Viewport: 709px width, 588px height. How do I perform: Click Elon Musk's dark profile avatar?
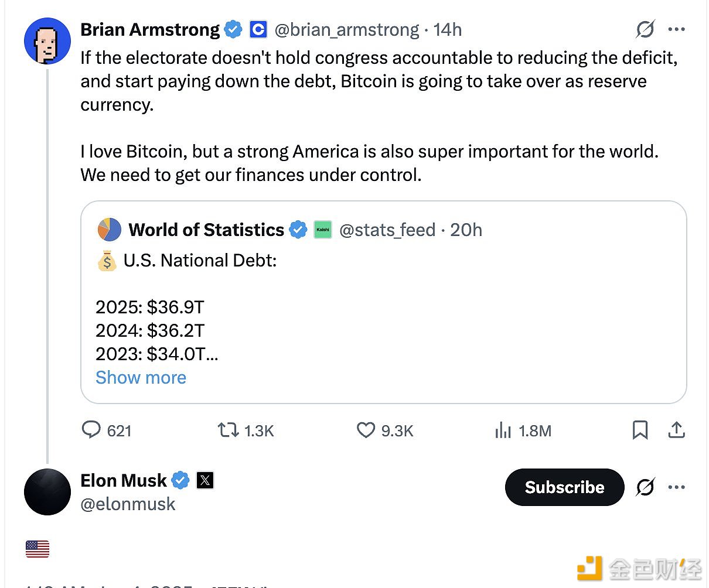47,492
